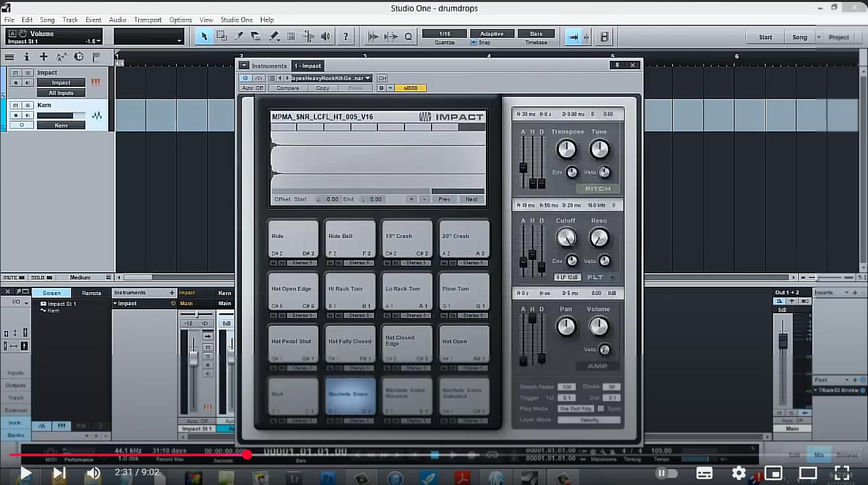
Task: Select the Listen speaker tool
Action: point(325,37)
